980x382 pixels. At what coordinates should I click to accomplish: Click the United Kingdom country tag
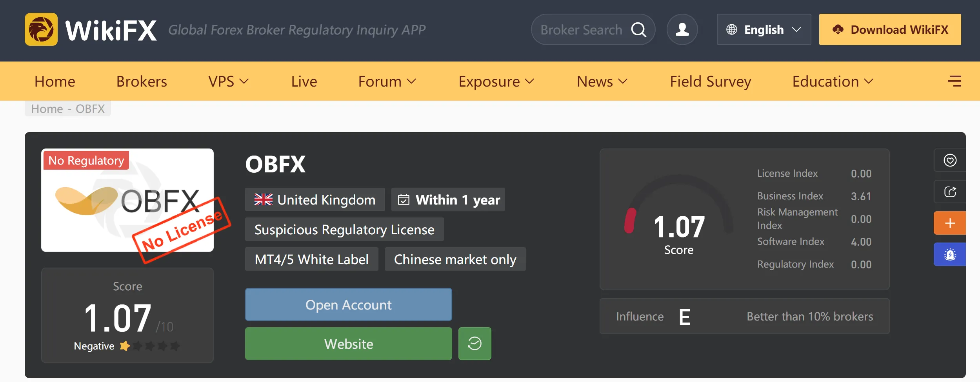(x=315, y=199)
